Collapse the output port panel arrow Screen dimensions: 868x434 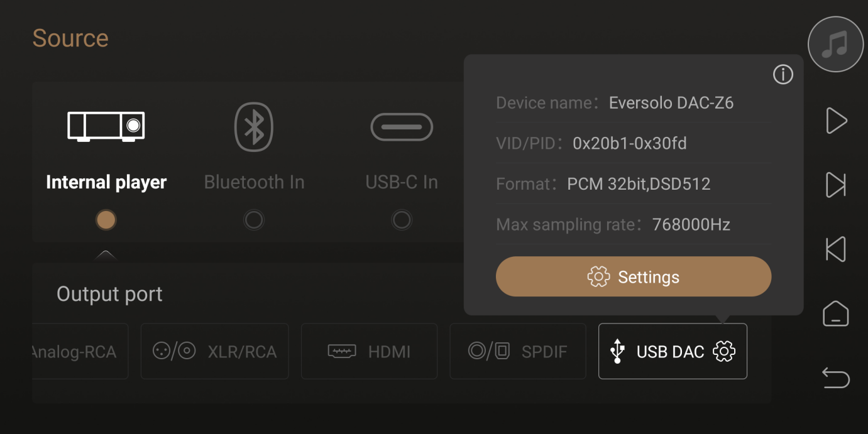click(106, 255)
